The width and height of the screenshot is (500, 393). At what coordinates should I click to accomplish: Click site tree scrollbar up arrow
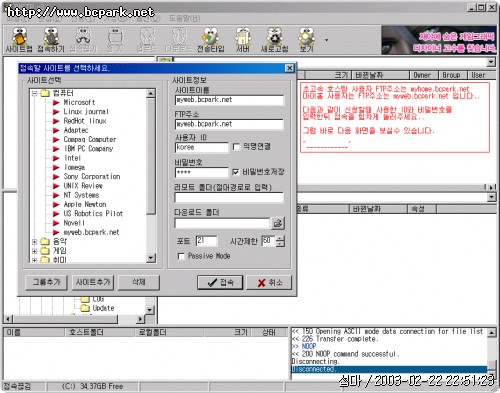[151, 94]
